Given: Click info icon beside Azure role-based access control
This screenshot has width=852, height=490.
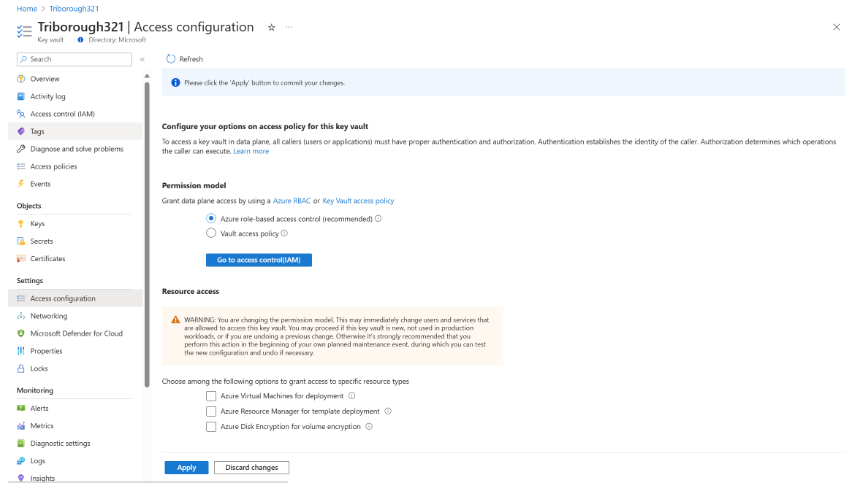Looking at the screenshot, I should (x=378, y=219).
